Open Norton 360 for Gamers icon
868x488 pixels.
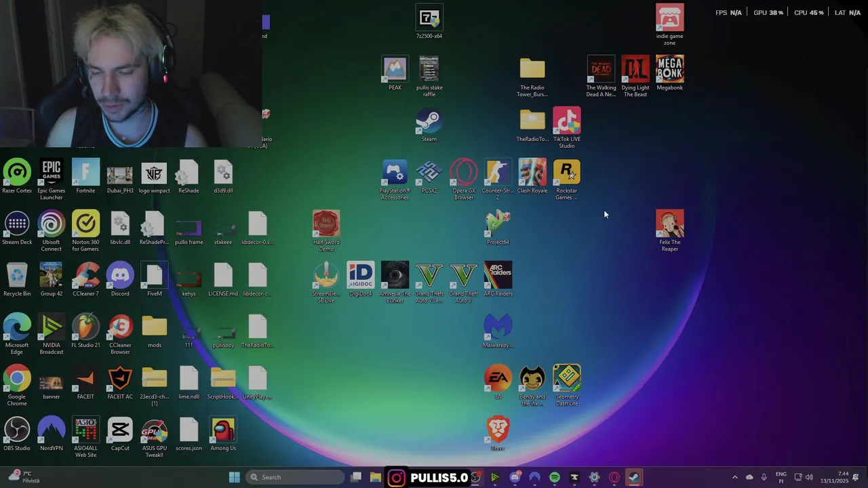pos(85,232)
